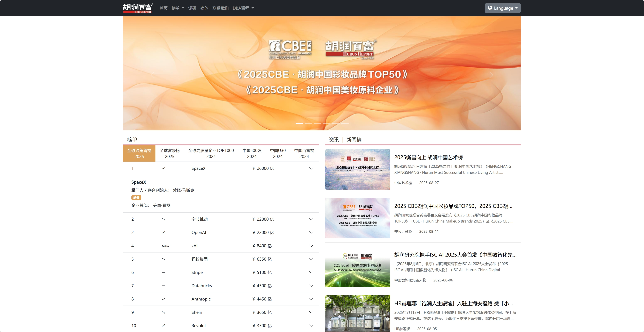644x332 pixels.
Task: Click the unchanged rank dash beside Stripe
Action: click(x=164, y=272)
